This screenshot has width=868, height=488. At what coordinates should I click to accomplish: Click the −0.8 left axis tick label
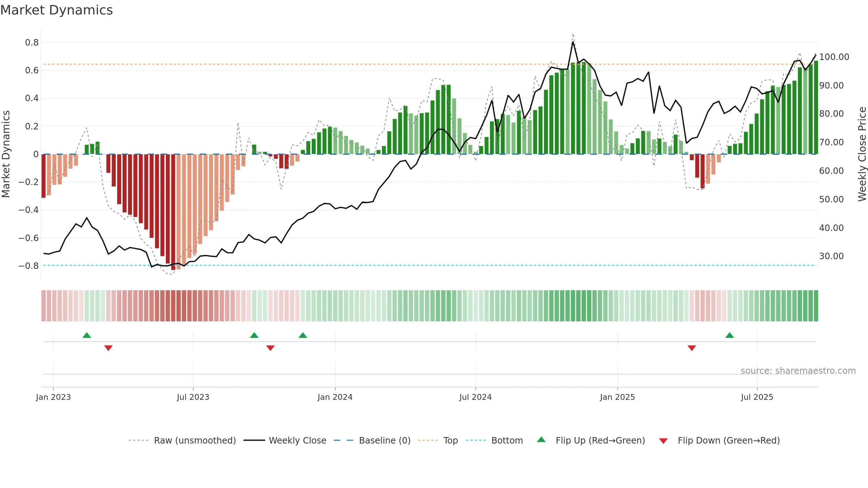point(29,266)
